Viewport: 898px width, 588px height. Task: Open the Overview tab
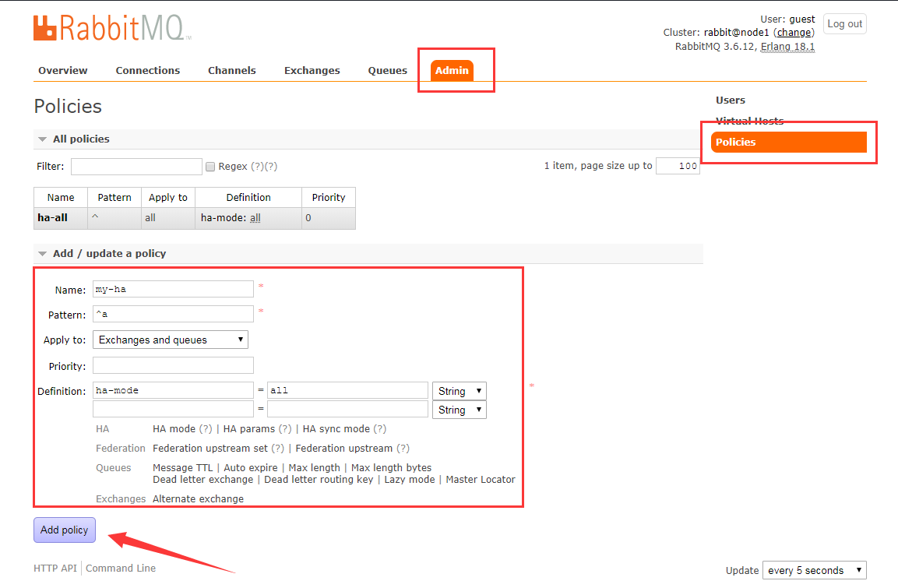pos(62,70)
